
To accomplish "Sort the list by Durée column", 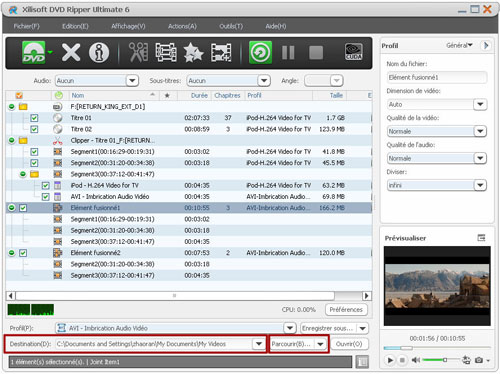I will (199, 95).
